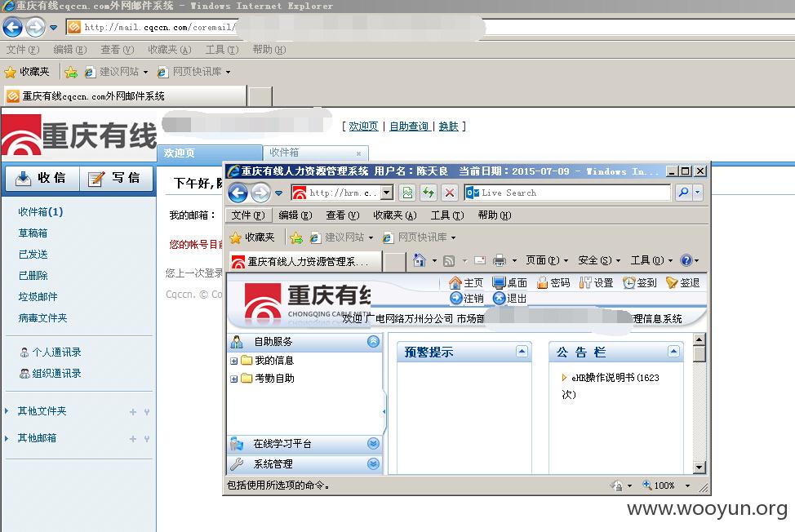This screenshot has height=532, width=795.
Task: Open 收件箱(1) folder in mail sidebar
Action: (x=41, y=212)
